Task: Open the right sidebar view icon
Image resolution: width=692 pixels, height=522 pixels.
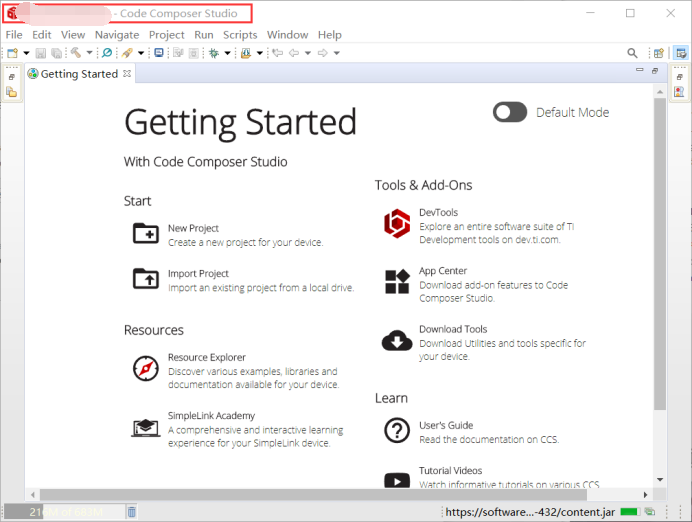Action: 679,92
